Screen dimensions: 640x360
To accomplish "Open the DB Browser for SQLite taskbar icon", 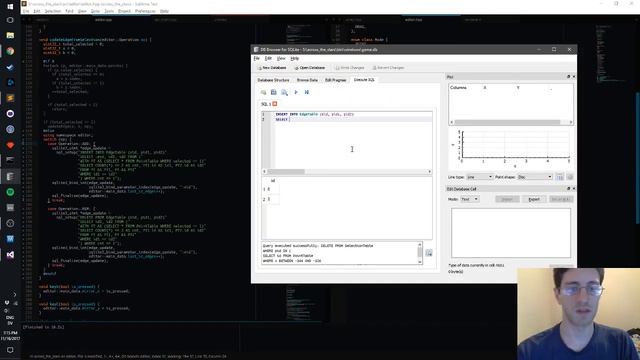I will [10, 176].
